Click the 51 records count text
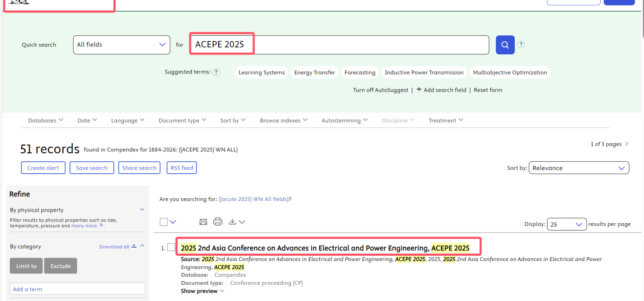This screenshot has width=644, height=301. [50, 149]
